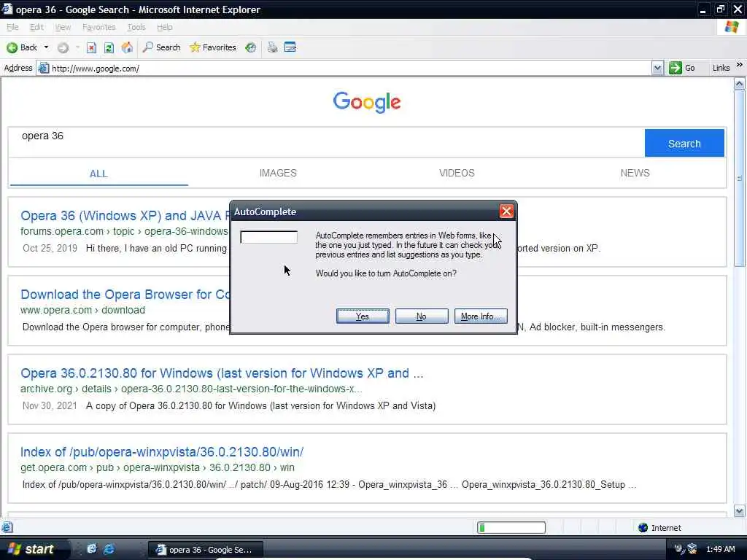Click www.opera.com › download breadcrumb
747x560 pixels.
(83, 310)
